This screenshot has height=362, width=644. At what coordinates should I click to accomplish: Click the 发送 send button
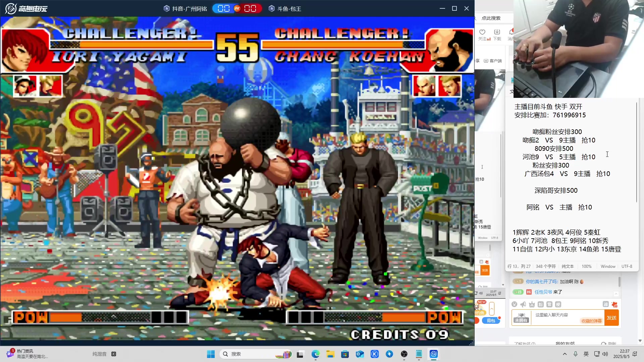611,318
